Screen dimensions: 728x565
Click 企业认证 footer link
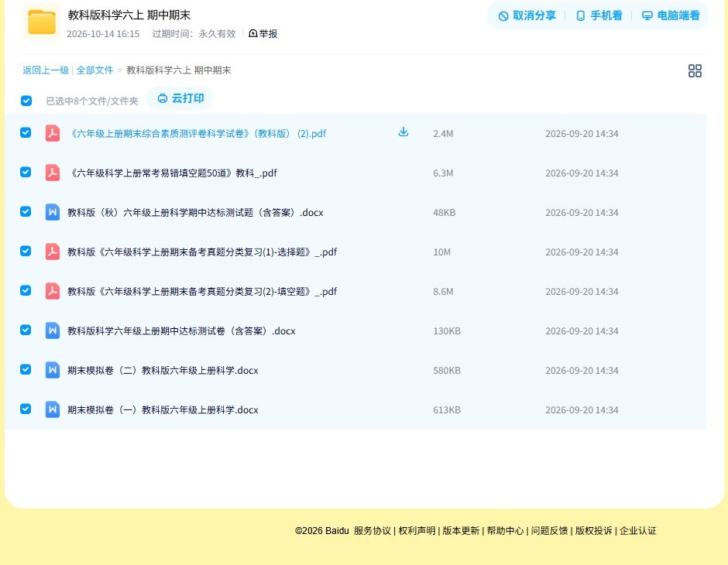[x=638, y=531]
